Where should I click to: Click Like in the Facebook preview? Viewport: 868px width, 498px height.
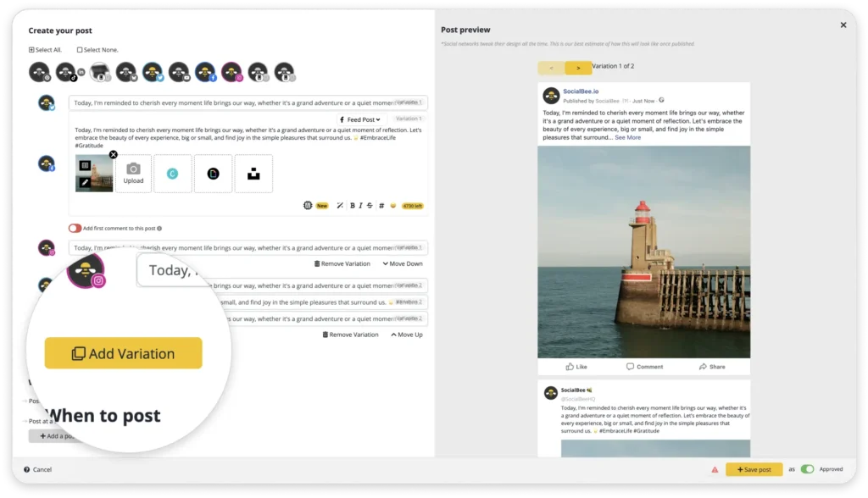(576, 367)
